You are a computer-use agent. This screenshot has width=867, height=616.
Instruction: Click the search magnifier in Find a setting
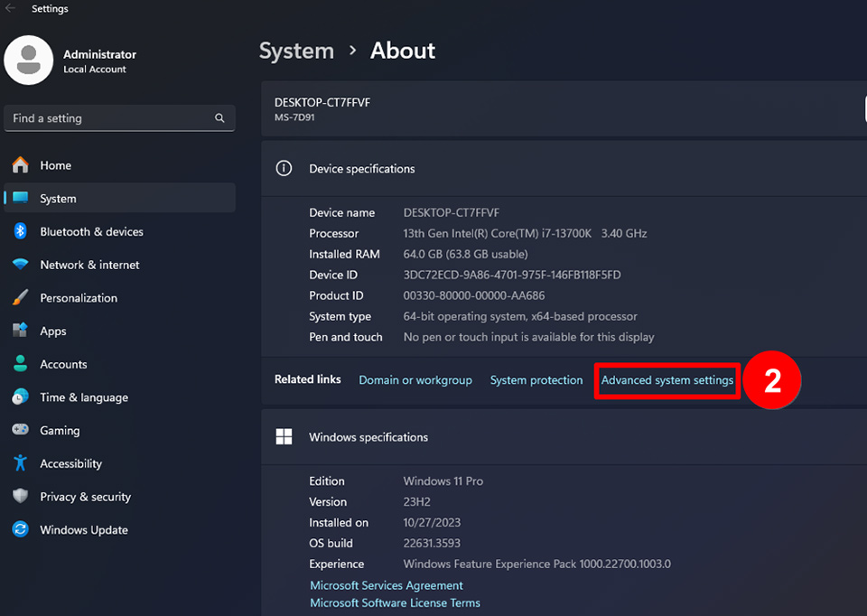[x=219, y=117]
